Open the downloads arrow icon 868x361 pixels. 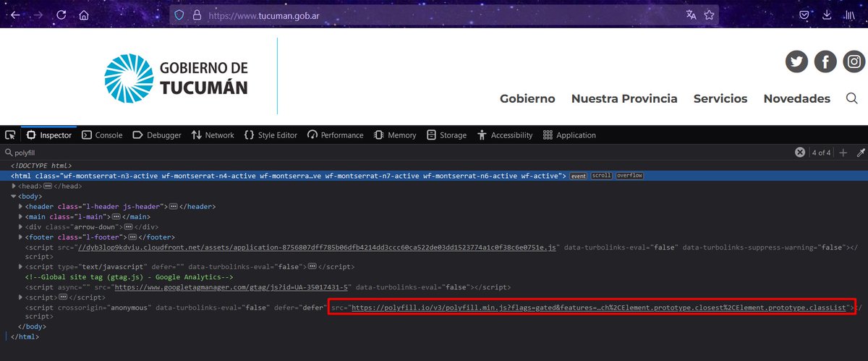[x=827, y=14]
